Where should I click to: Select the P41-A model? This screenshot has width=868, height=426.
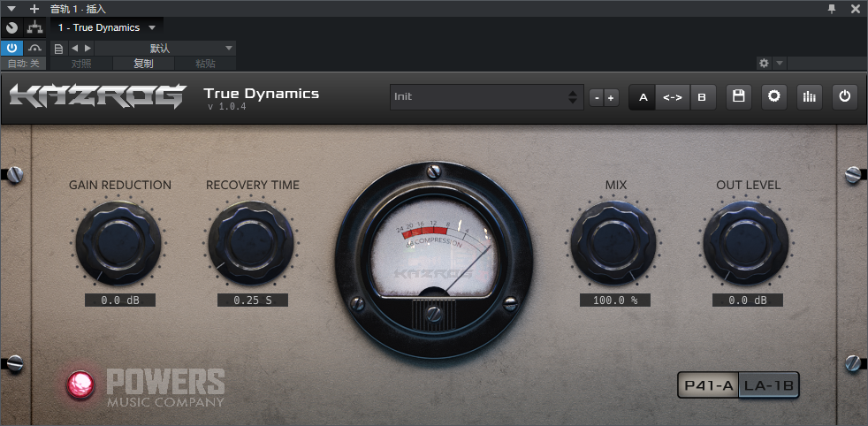(708, 385)
